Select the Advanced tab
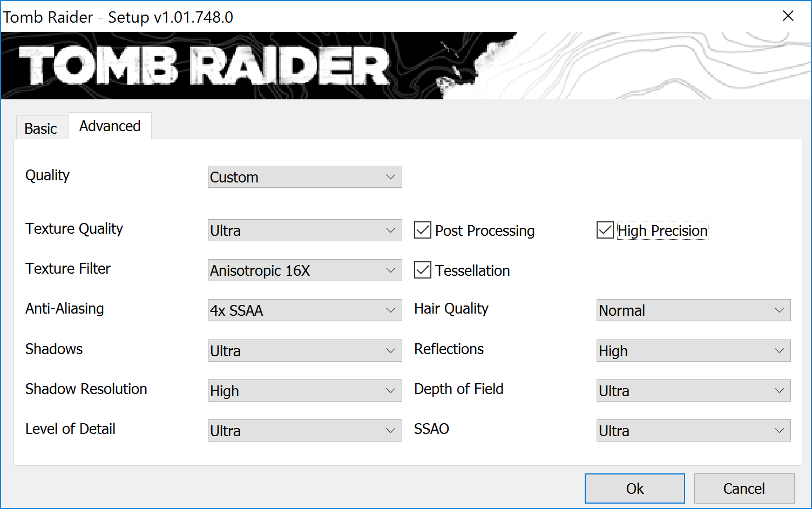Screen dimensions: 812x509 coord(110,126)
